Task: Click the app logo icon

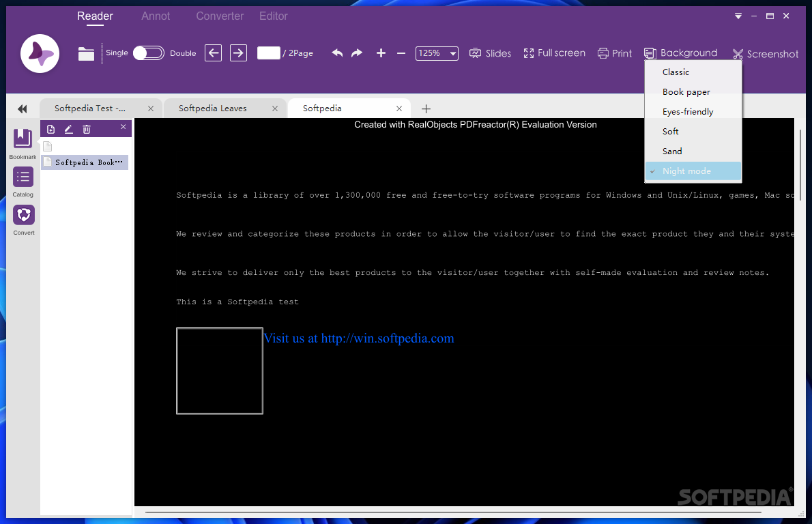Action: [40, 53]
